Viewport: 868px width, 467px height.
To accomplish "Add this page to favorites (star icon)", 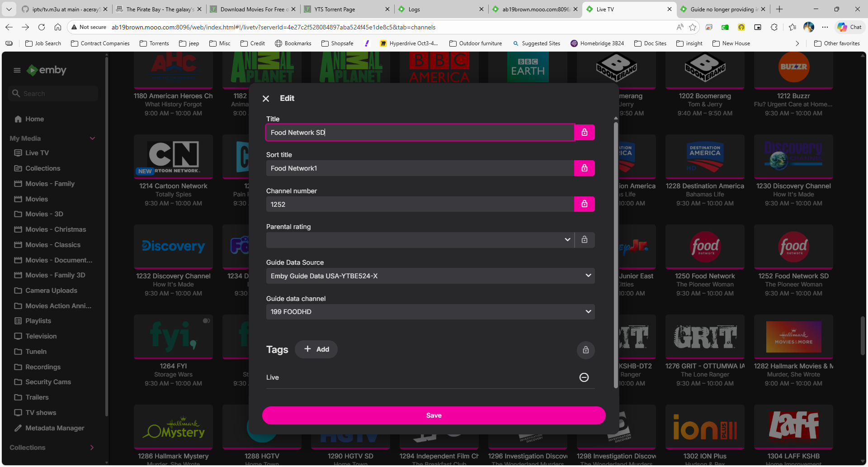I will (x=693, y=27).
